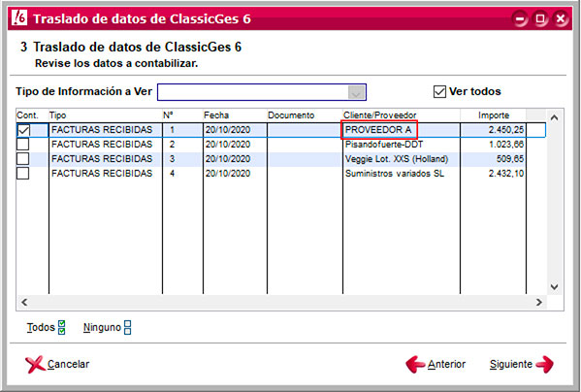581x392 pixels.
Task: Click the Importe column header
Action: [493, 115]
